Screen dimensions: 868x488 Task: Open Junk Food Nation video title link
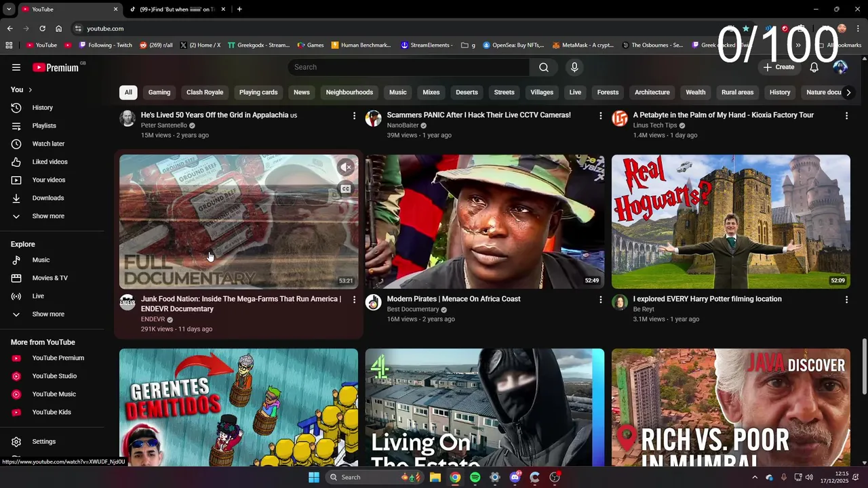coord(241,304)
